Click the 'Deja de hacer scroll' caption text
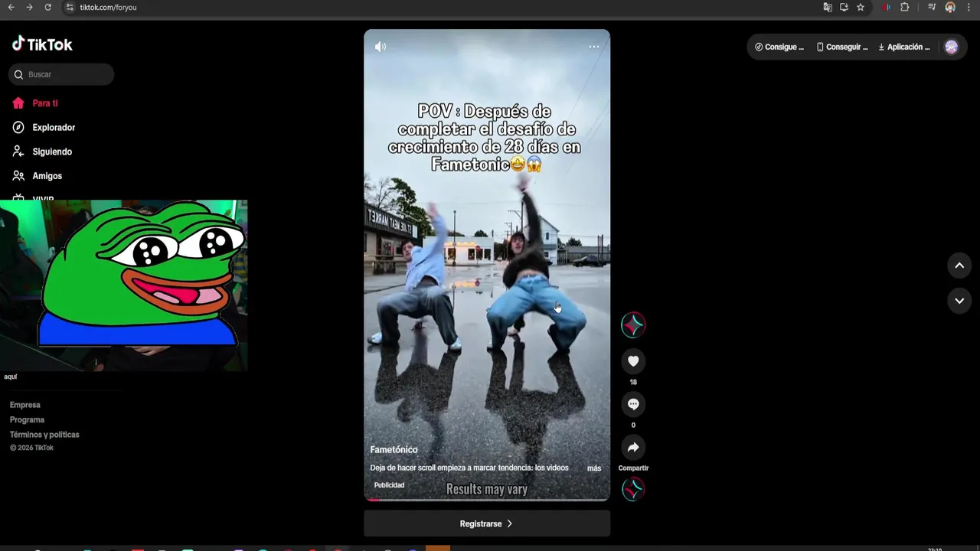 click(469, 468)
